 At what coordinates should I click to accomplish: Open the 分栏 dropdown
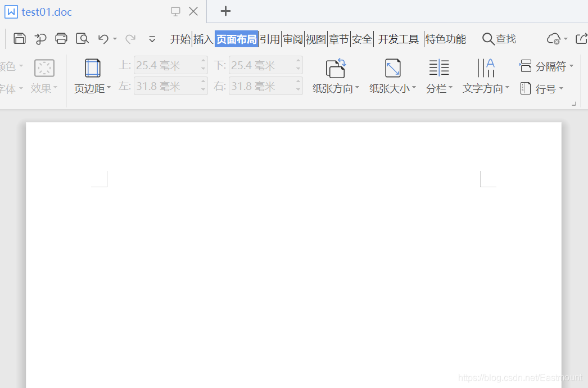tap(439, 88)
